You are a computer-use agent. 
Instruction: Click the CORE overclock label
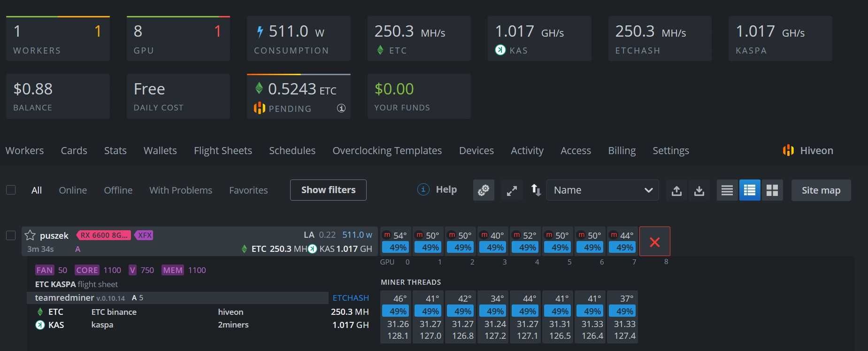(x=87, y=270)
